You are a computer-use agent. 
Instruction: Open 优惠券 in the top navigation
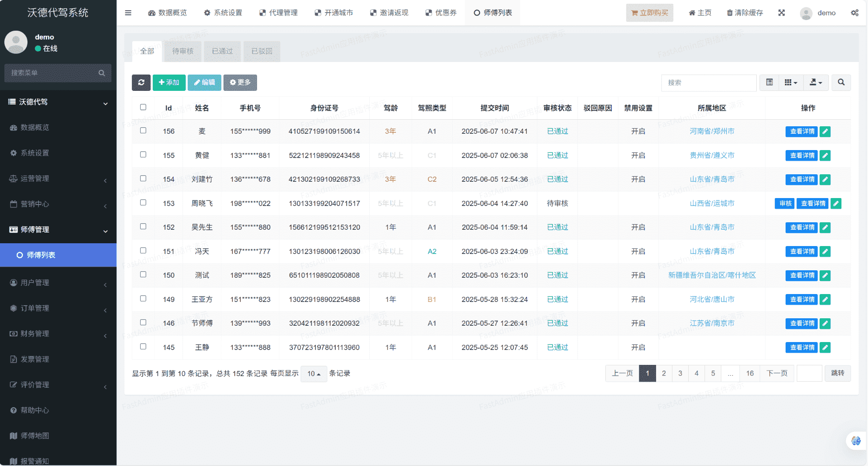click(x=441, y=13)
